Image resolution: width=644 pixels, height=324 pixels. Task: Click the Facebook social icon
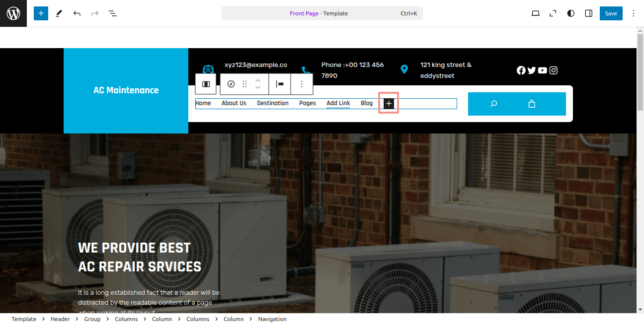(x=521, y=70)
